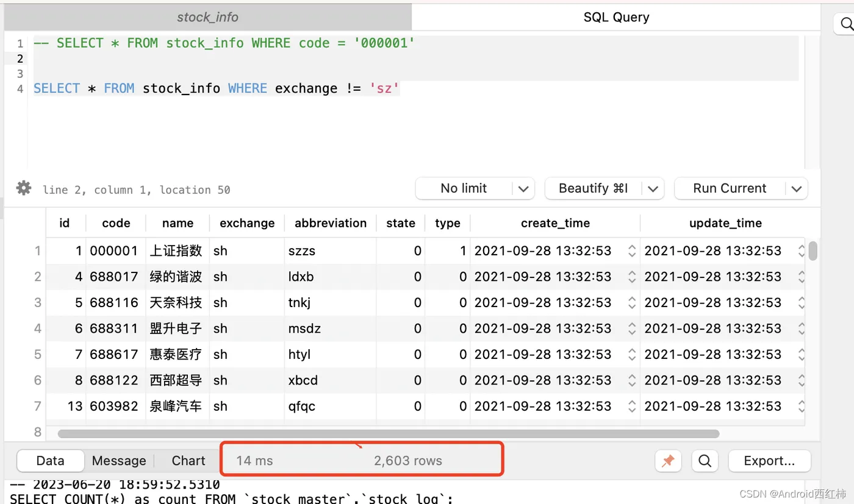This screenshot has width=854, height=504.
Task: Click abbreviation cell htyl
Action: click(330, 354)
